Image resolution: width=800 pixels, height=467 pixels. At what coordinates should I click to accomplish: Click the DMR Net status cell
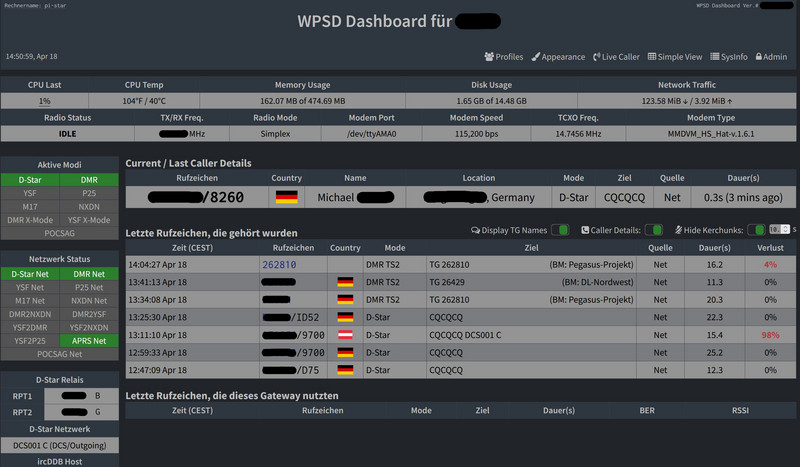click(x=89, y=274)
